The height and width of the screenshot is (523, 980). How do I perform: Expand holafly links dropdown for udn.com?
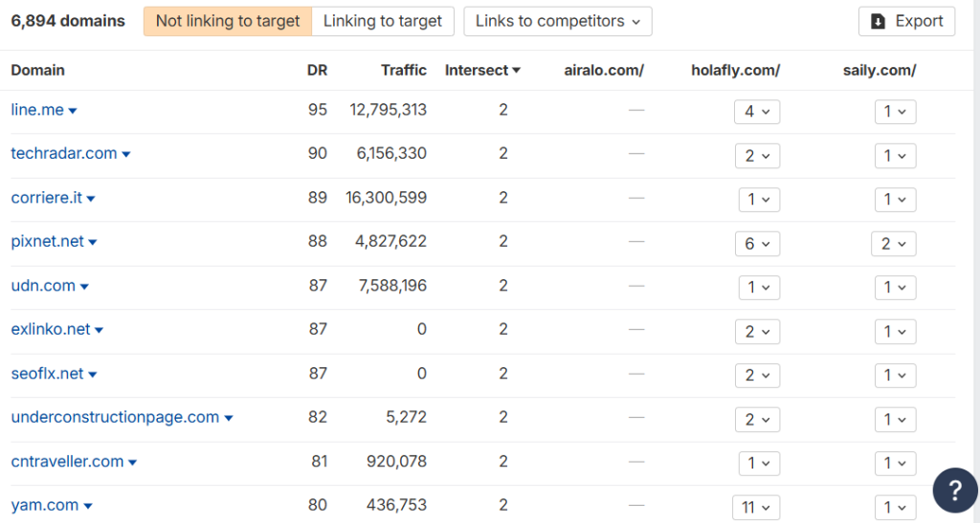[759, 288]
